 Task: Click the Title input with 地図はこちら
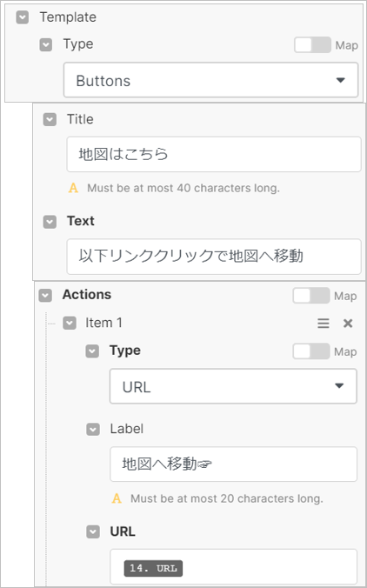point(214,154)
